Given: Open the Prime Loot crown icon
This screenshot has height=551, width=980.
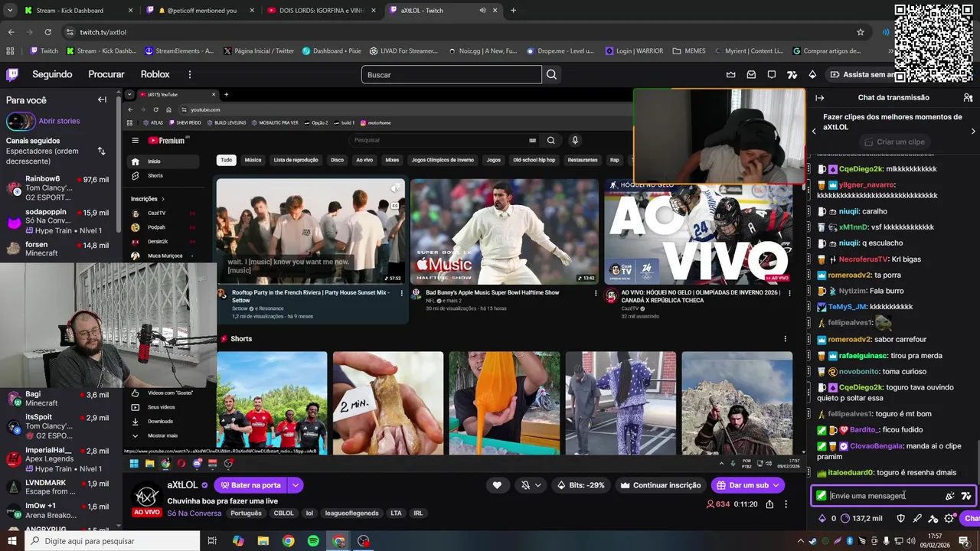Looking at the screenshot, I should pos(730,74).
